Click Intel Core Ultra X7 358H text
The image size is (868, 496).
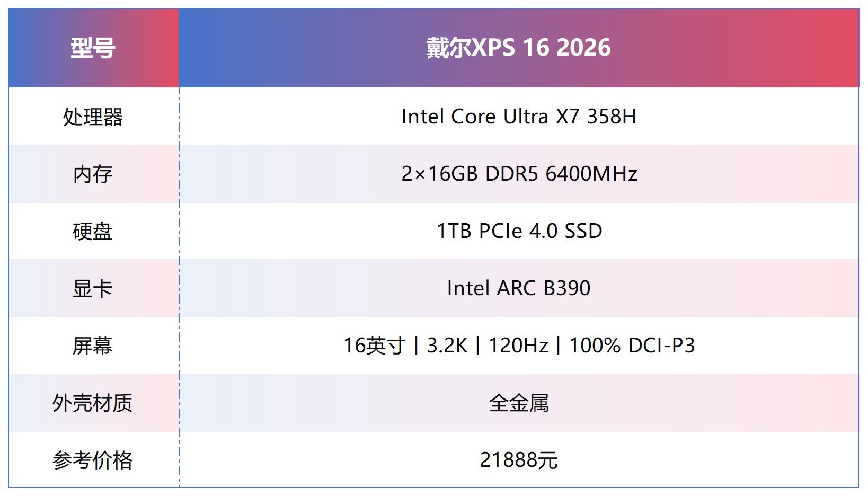click(x=518, y=117)
